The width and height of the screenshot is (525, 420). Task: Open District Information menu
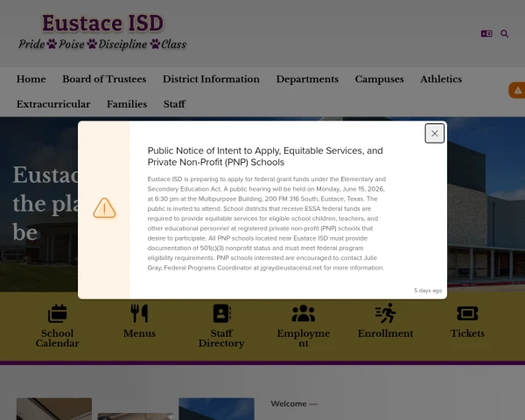(x=211, y=79)
